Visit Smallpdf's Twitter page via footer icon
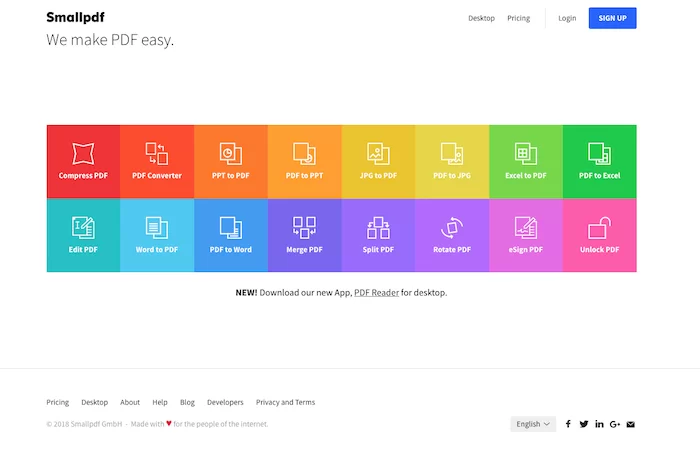Viewport: 700px width, 453px height. point(584,424)
